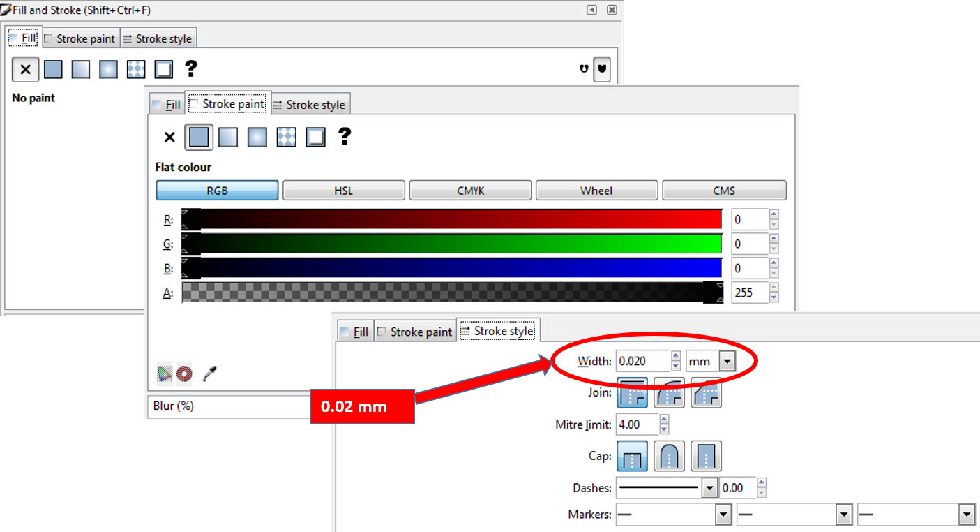Click the green G colour slider
Screen dimensions: 980x532
tap(451, 244)
